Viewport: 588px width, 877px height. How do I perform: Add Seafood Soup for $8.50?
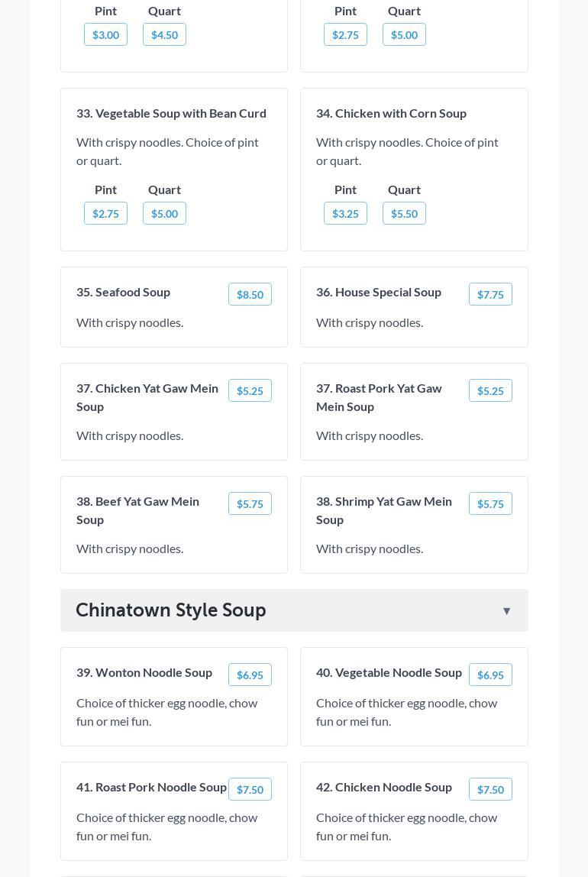coord(250,295)
